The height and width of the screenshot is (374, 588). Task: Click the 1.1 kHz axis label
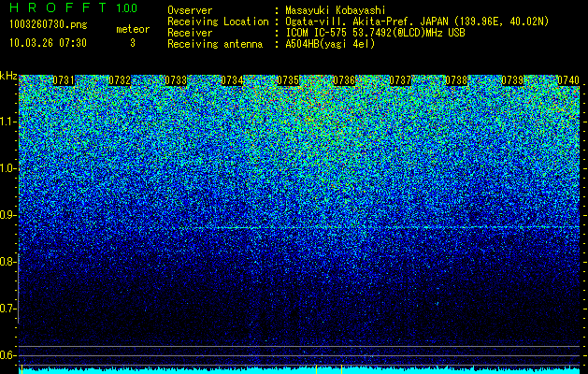8,122
